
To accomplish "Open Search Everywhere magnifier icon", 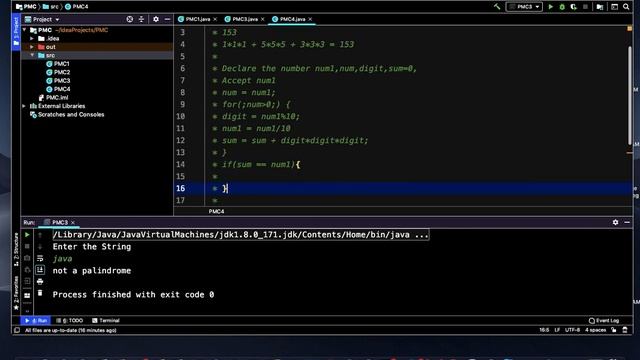I will pyautogui.click(x=626, y=7).
